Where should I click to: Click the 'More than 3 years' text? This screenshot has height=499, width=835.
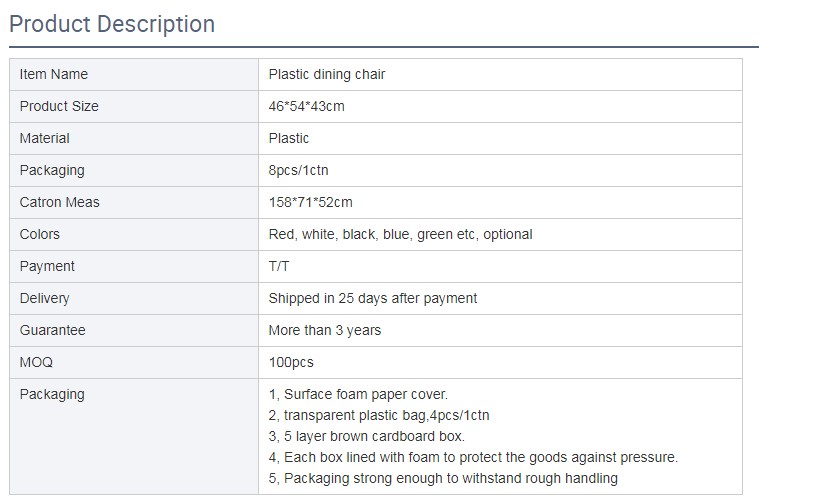point(325,330)
